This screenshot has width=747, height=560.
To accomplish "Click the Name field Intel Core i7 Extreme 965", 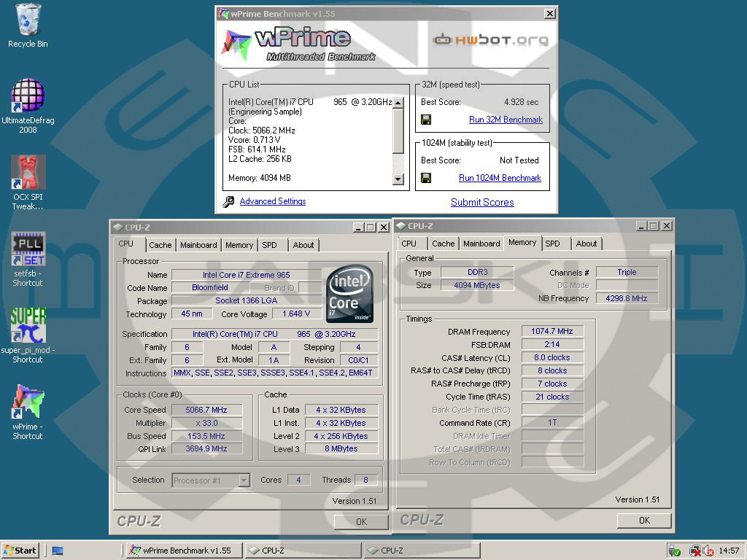I will point(247,275).
